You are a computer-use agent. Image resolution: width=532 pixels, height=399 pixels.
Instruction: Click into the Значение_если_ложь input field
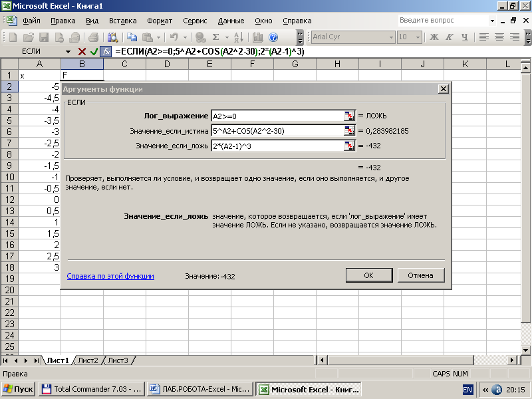(x=278, y=146)
